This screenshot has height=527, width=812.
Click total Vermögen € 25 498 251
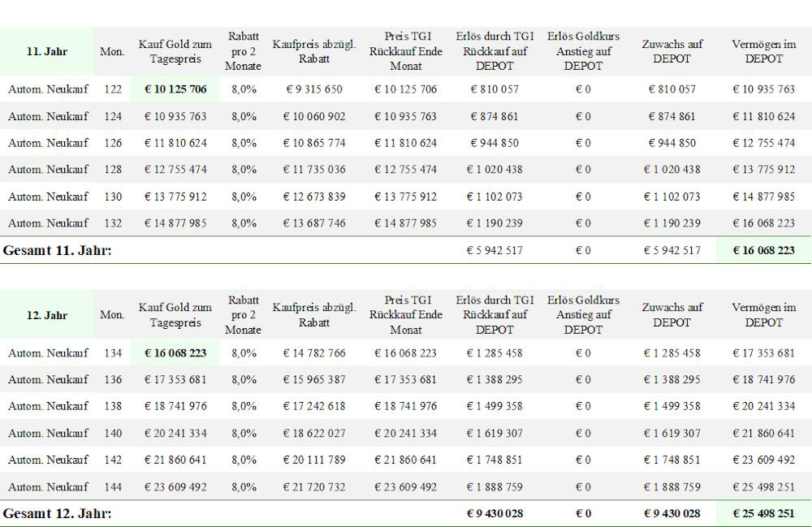(x=763, y=513)
